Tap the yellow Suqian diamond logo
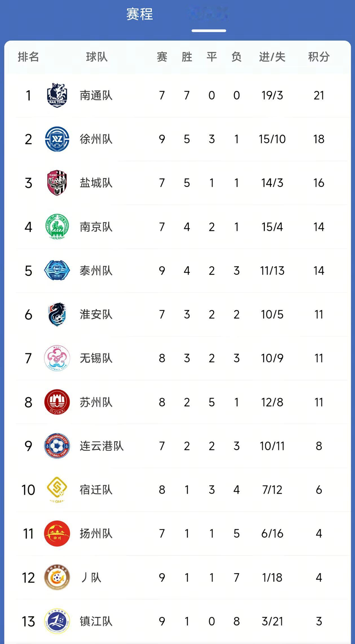 coord(57,489)
